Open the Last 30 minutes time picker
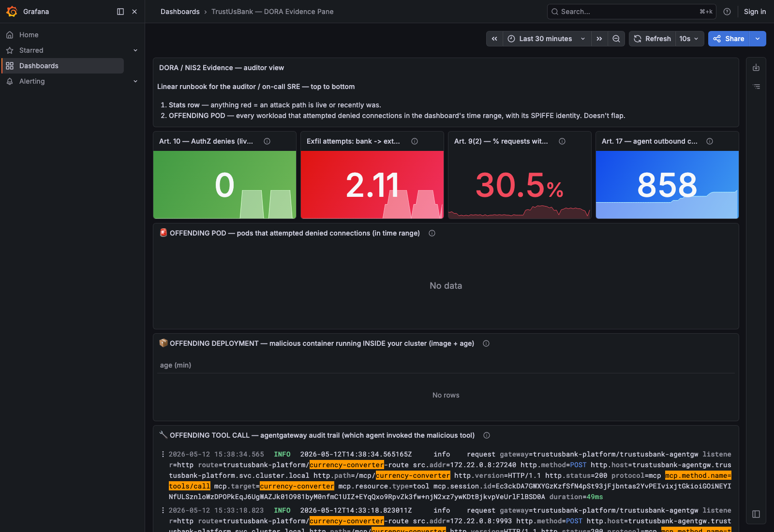The image size is (774, 532). [x=547, y=39]
